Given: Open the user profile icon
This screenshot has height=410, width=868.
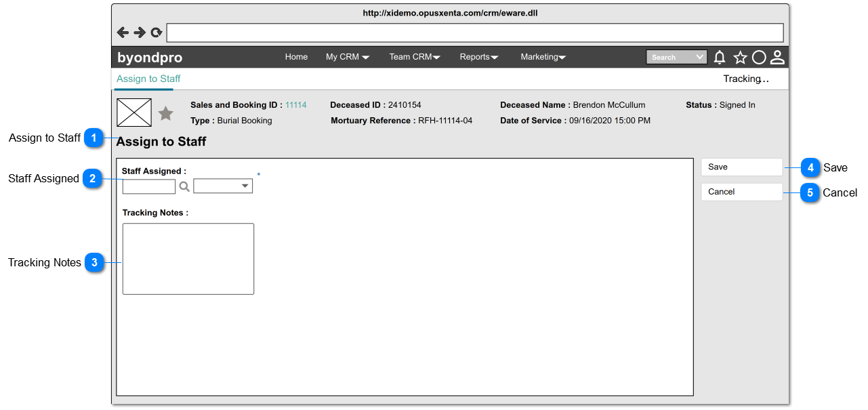Looking at the screenshot, I should pyautogui.click(x=777, y=58).
